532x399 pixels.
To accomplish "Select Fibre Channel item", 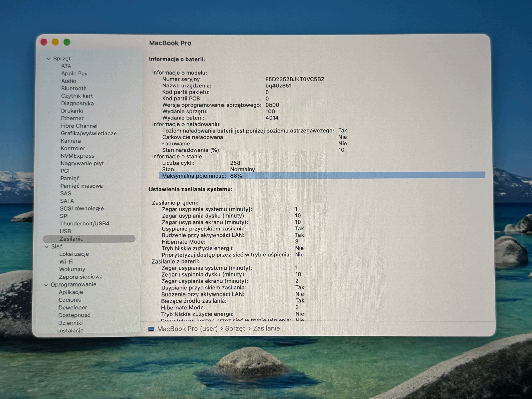I will coord(79,126).
